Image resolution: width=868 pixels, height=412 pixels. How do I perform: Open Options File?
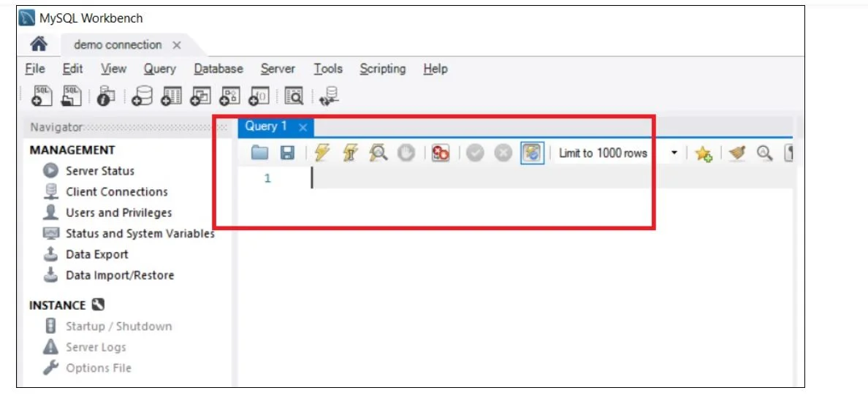click(99, 368)
